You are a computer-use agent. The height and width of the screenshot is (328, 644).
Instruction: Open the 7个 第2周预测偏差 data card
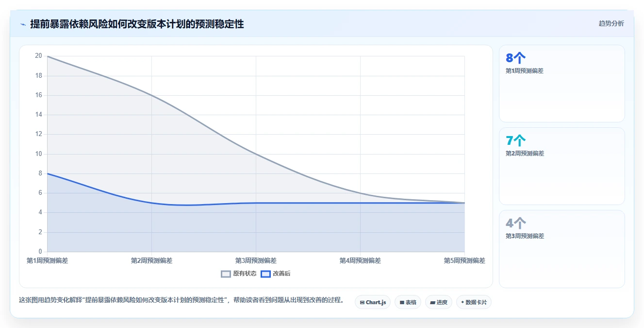click(561, 166)
